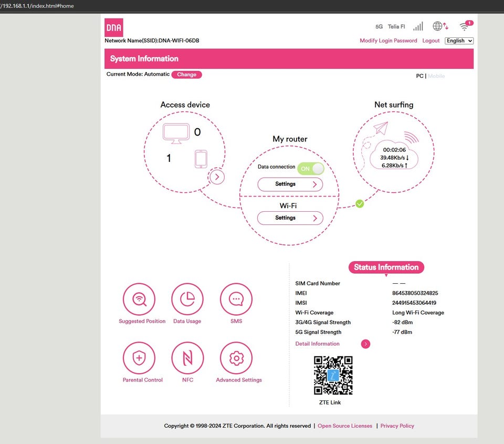Open the Wi-Fi Settings button
The width and height of the screenshot is (504, 444).
[x=290, y=218]
